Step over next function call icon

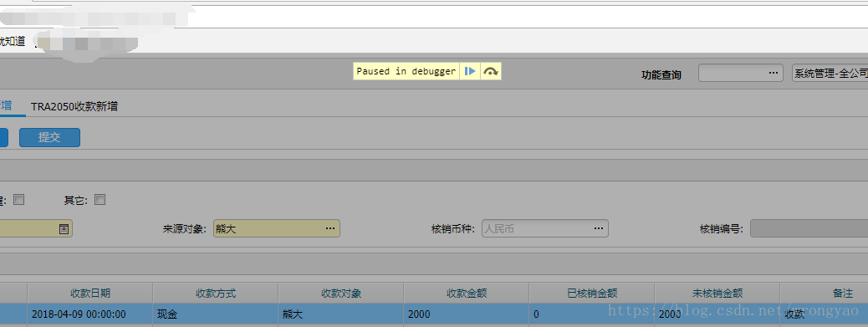pyautogui.click(x=491, y=71)
